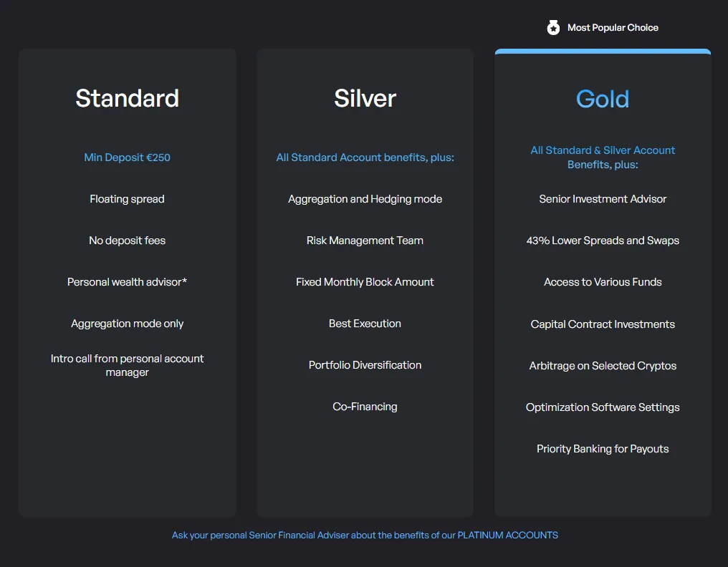This screenshot has width=728, height=567.
Task: Click Priority Banking for Payouts
Action: coord(603,449)
